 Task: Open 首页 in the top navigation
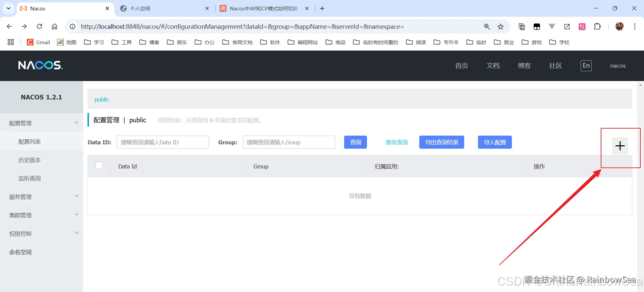[x=462, y=66]
